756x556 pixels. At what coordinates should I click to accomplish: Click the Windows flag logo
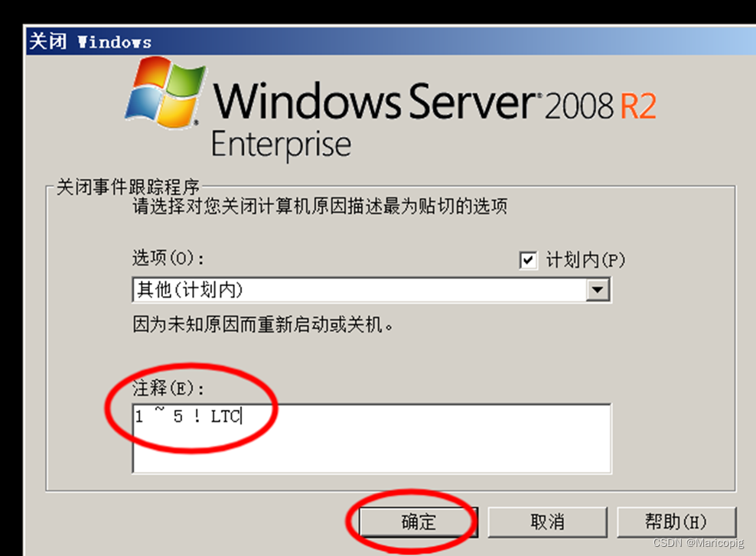(165, 92)
